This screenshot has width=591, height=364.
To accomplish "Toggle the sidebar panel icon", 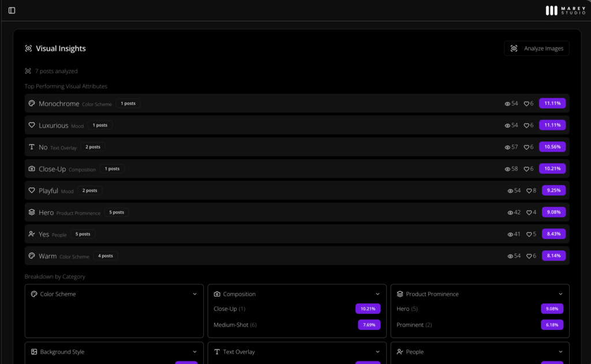I will click(x=12, y=10).
